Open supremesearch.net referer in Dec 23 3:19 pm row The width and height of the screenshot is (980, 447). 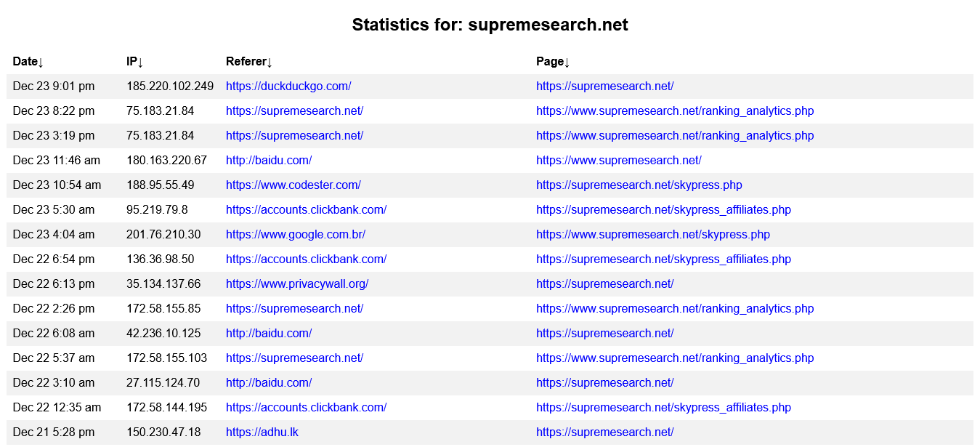click(x=294, y=136)
